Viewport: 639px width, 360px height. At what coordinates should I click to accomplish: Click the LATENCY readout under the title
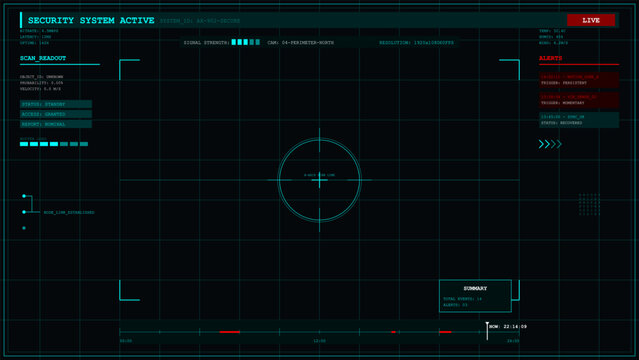coord(35,37)
